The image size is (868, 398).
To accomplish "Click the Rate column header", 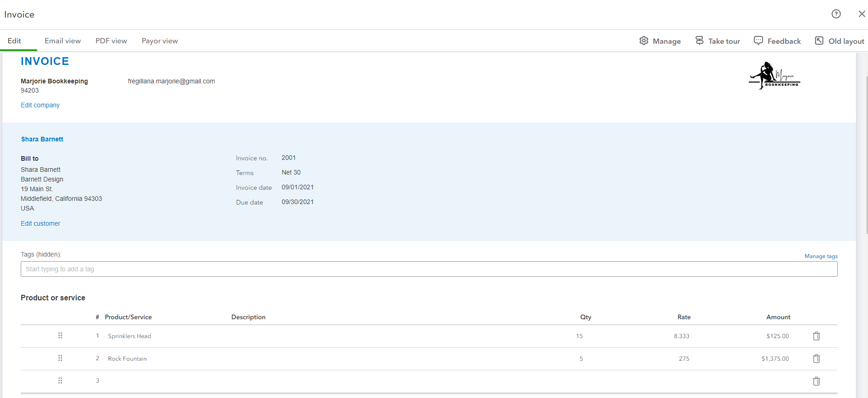I will [x=684, y=317].
